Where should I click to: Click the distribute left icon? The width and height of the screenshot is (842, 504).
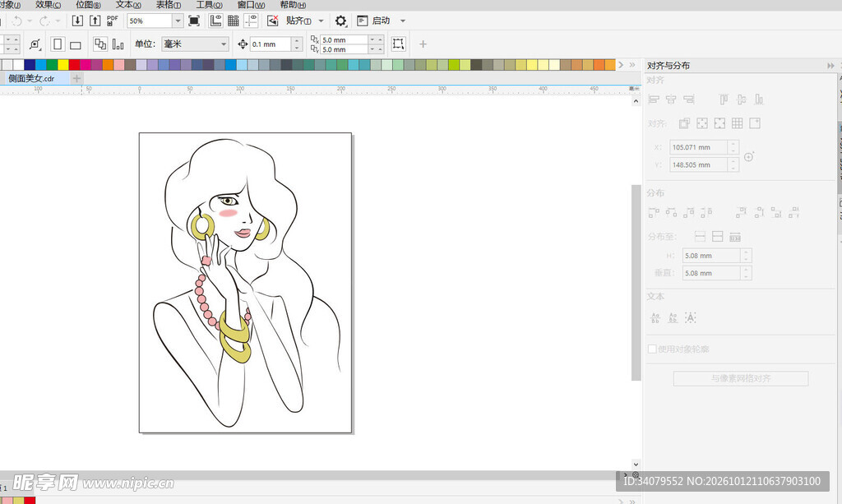(x=654, y=213)
